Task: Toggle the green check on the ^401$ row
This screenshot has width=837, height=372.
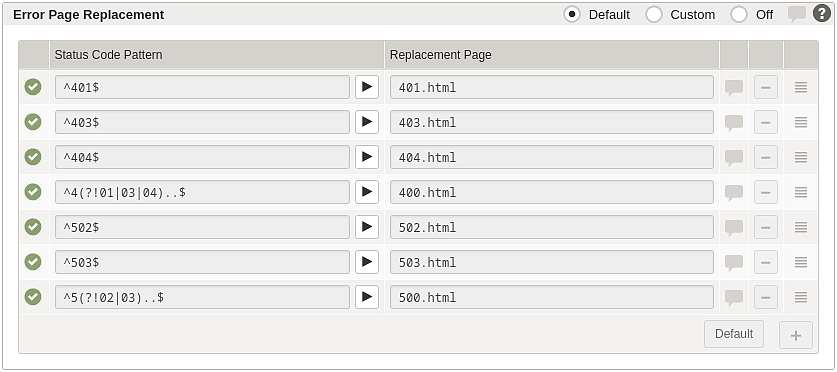Action: [33, 87]
